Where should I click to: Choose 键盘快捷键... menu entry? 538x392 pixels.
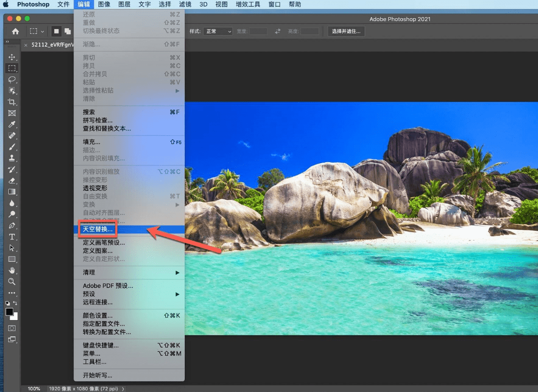point(129,345)
